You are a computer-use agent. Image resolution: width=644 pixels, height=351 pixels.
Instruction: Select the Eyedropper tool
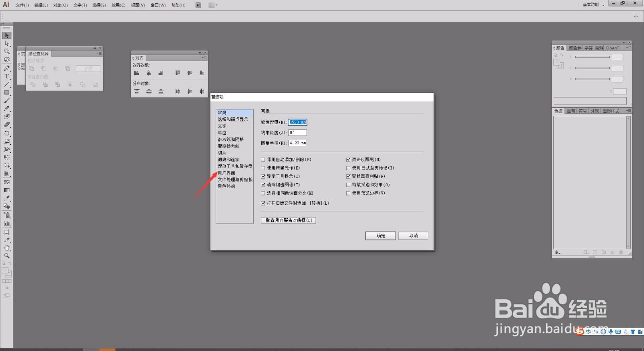click(6, 198)
